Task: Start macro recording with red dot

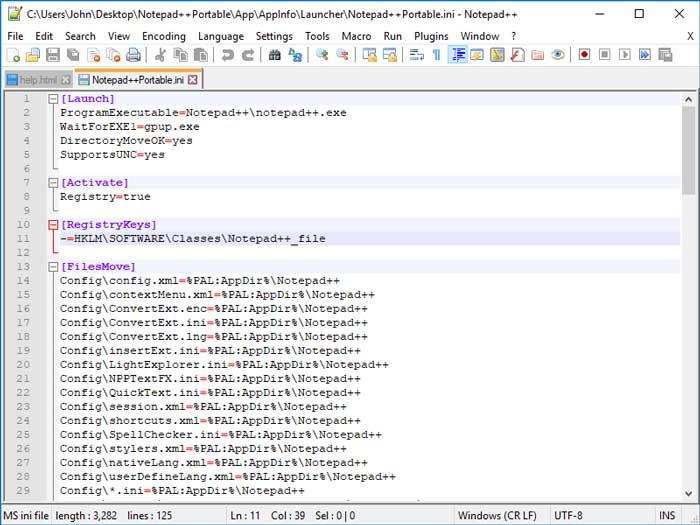Action: 584,55
